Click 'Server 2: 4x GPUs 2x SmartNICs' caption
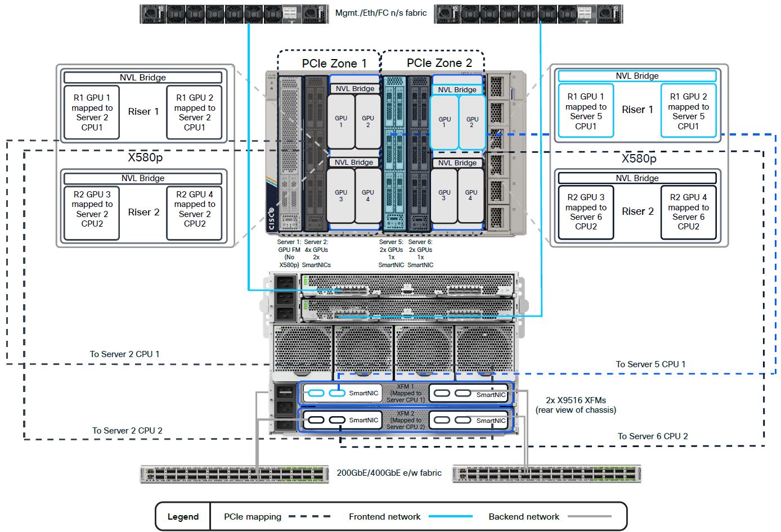Viewport: 781px width, 532px height. (316, 253)
